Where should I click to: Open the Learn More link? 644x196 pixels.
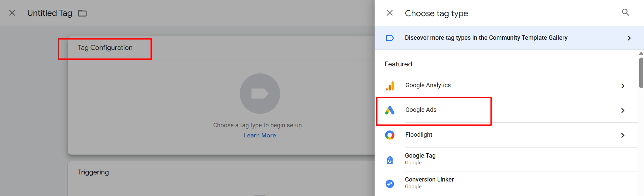(260, 135)
